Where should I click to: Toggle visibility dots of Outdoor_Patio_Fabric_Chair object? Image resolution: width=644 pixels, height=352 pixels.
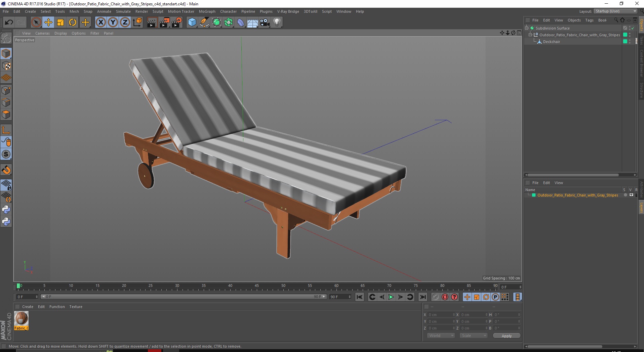630,35
